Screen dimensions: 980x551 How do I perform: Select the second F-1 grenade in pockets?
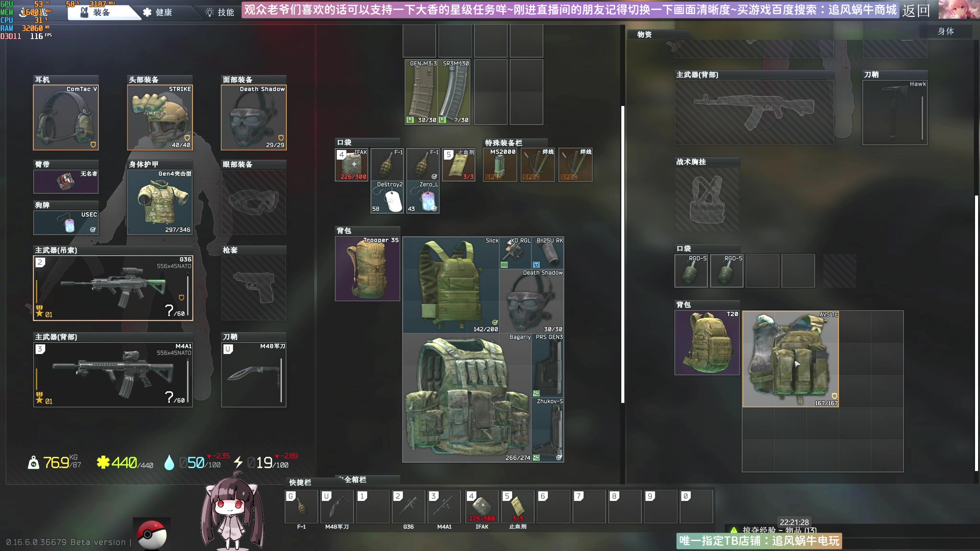pos(423,165)
